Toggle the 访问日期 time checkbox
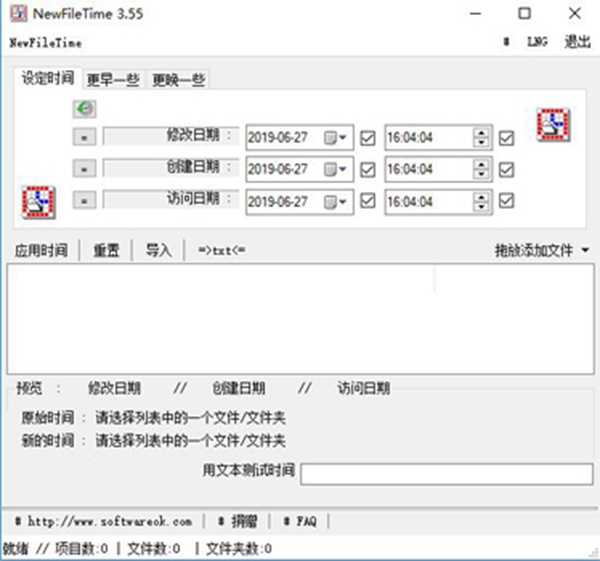This screenshot has width=600, height=561. tap(506, 201)
